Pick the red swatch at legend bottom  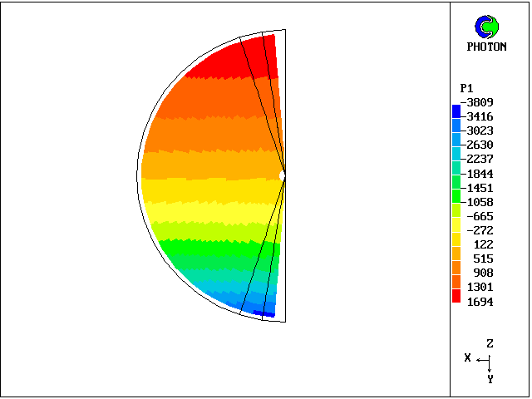(x=456, y=296)
